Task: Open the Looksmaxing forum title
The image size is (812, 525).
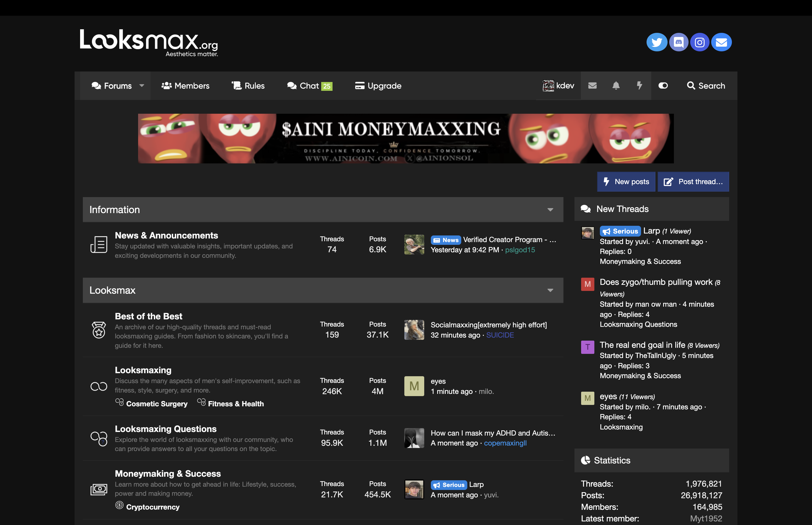Action: pos(143,370)
